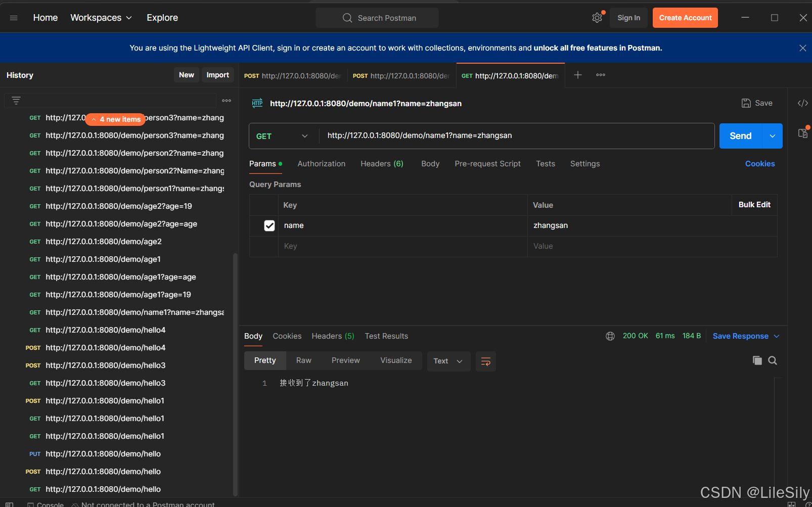Click the network globe icon

[x=610, y=336]
